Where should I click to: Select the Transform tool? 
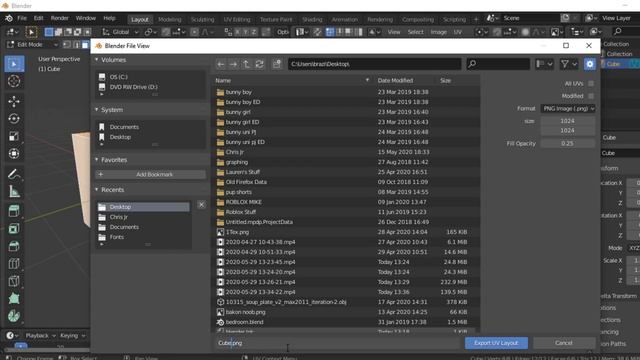14,154
